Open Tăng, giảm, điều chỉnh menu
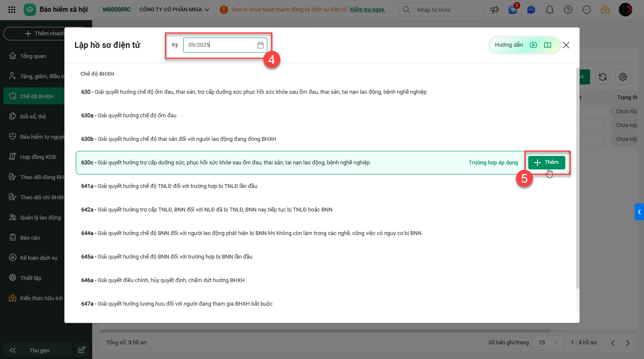Image resolution: width=644 pixels, height=359 pixels. [34, 76]
